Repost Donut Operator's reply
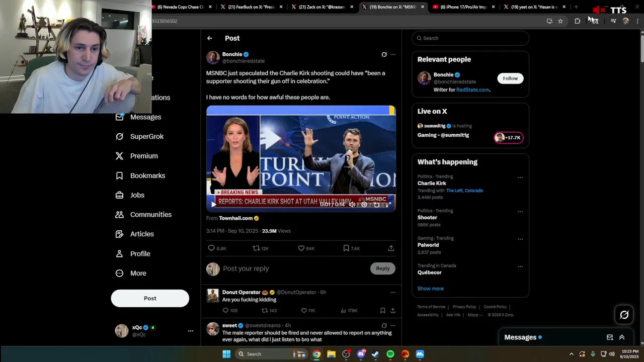 coord(269,311)
